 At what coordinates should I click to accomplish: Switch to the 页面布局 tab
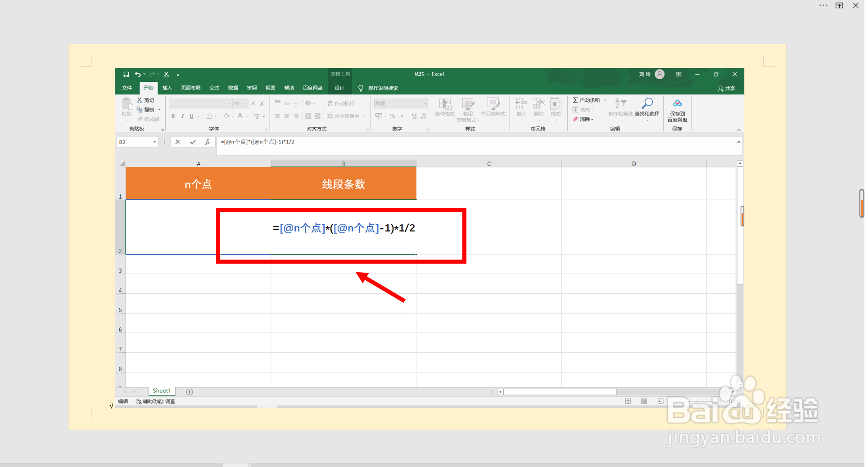(191, 88)
